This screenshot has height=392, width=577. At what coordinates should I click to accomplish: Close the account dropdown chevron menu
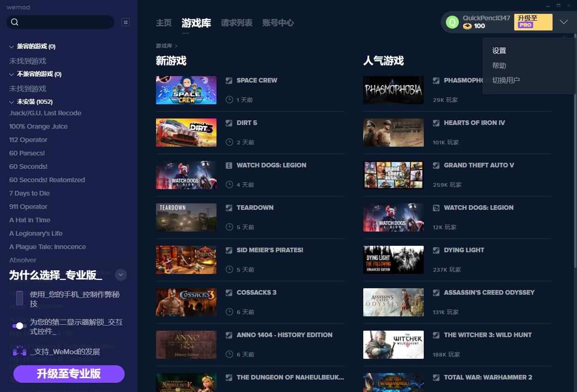(564, 22)
